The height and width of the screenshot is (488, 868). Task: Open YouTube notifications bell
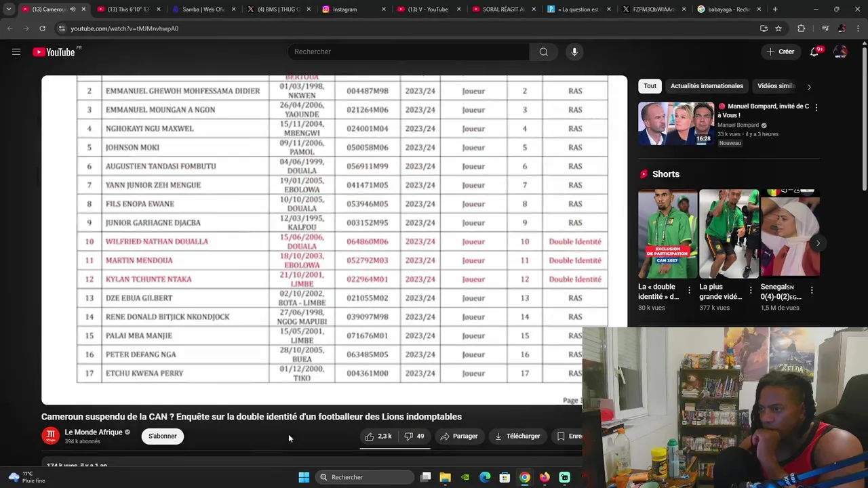(814, 52)
